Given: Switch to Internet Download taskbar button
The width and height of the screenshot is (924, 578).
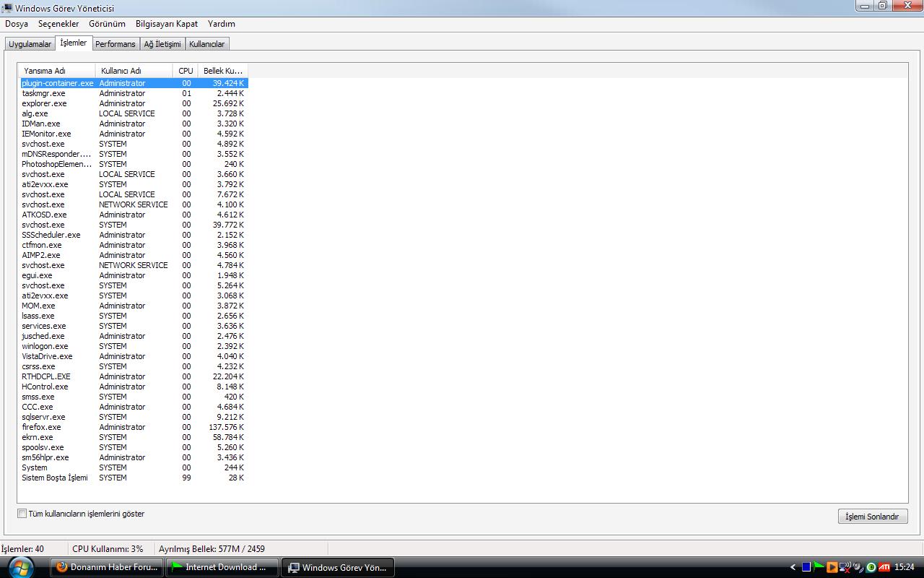Looking at the screenshot, I should 222,567.
